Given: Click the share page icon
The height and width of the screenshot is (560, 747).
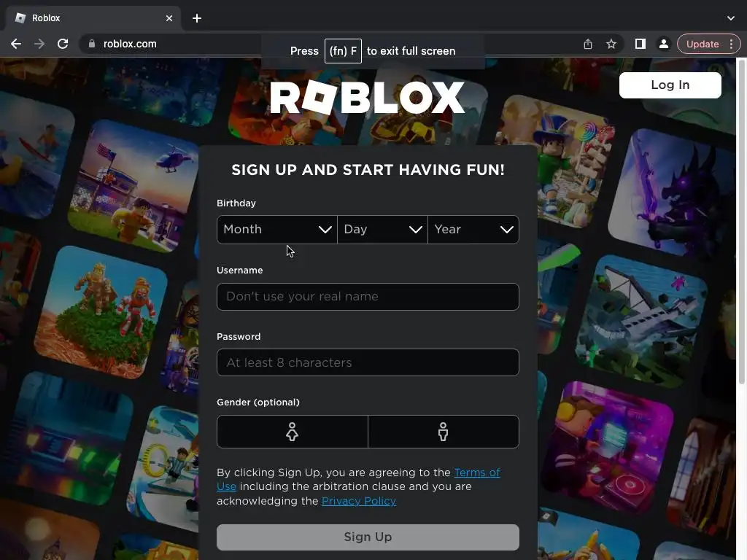Looking at the screenshot, I should coord(588,44).
